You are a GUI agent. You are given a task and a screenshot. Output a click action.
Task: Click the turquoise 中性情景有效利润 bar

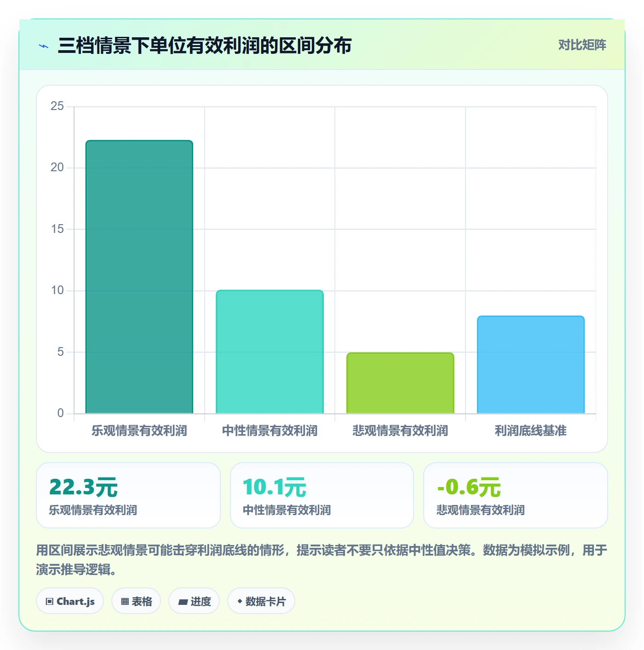(x=270, y=352)
